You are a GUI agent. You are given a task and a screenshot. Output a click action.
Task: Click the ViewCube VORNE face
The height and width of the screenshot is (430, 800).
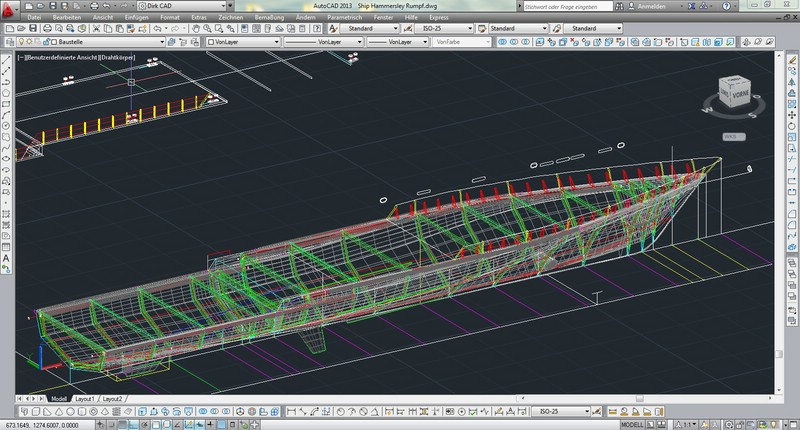point(739,94)
